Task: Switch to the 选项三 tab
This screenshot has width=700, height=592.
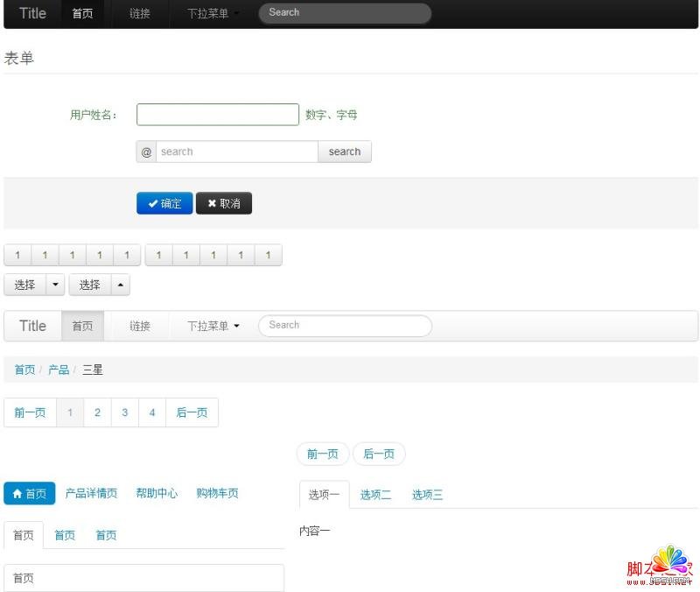Action: 427,495
